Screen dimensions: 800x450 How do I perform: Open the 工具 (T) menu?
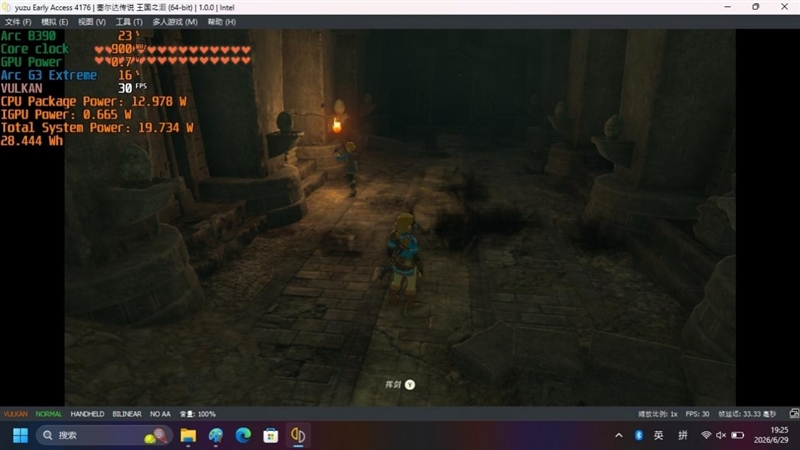[x=129, y=22]
